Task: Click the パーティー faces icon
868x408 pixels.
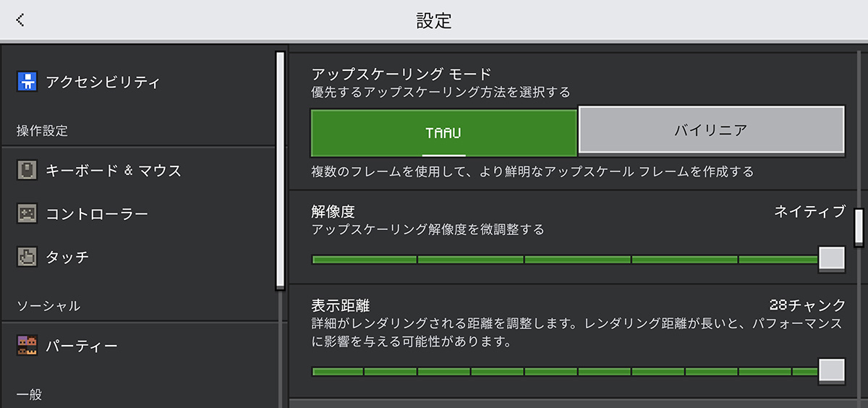Action: pos(27,347)
